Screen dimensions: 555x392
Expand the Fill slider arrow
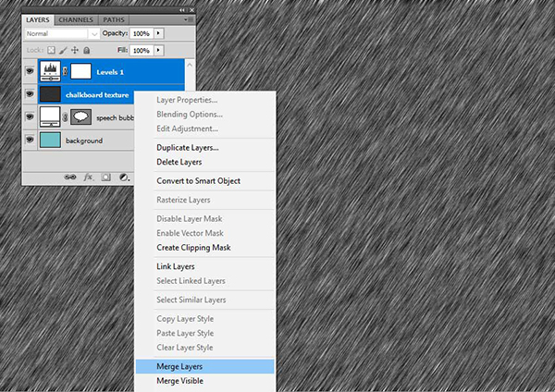pos(158,50)
